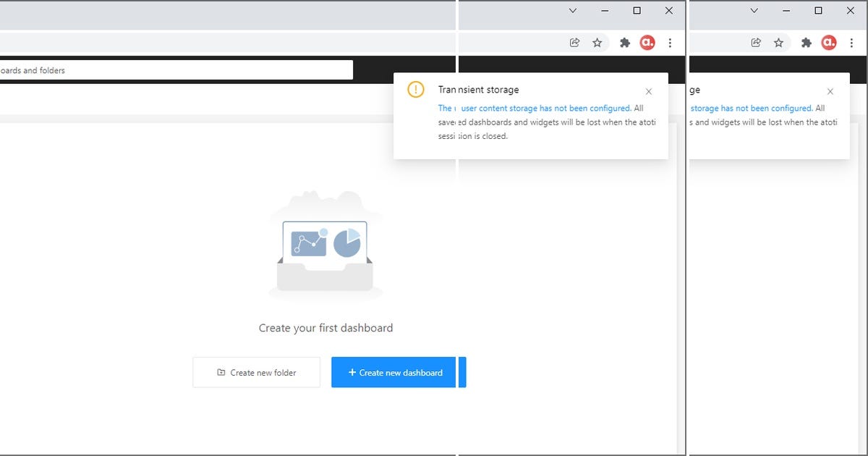Click the bookmark star in the rightmost pane

click(779, 43)
